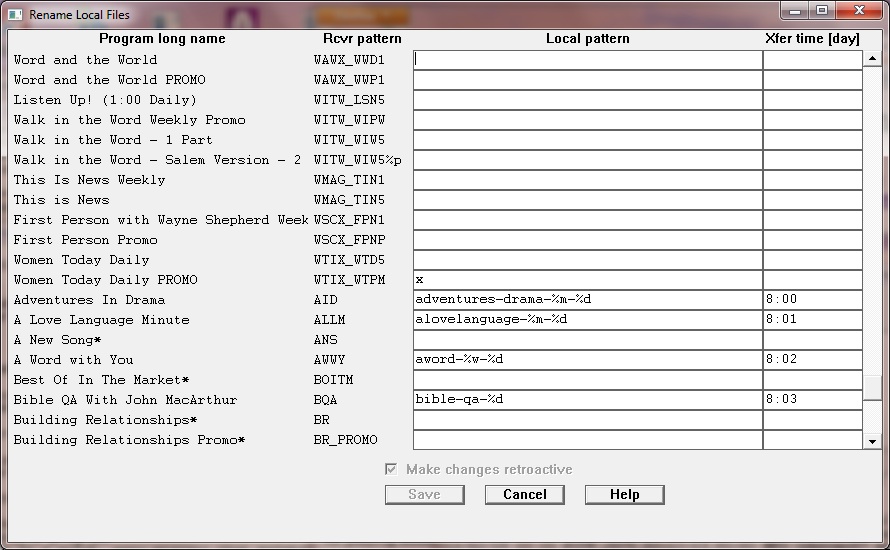Screen dimensions: 890x550
Task: Click Xfer time field showing 8:01
Action: pyautogui.click(x=813, y=320)
